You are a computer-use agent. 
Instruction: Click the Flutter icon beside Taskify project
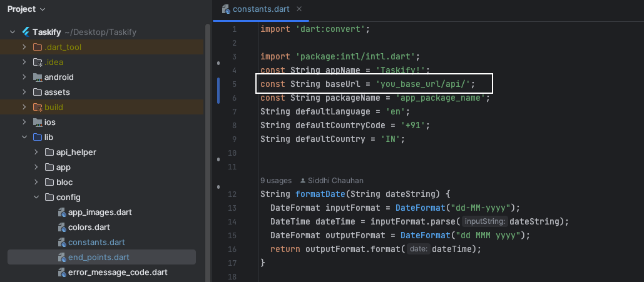[26, 32]
